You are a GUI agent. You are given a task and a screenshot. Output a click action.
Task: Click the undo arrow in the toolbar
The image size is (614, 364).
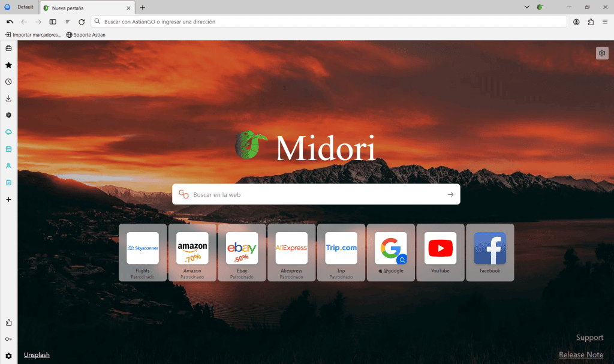9,22
